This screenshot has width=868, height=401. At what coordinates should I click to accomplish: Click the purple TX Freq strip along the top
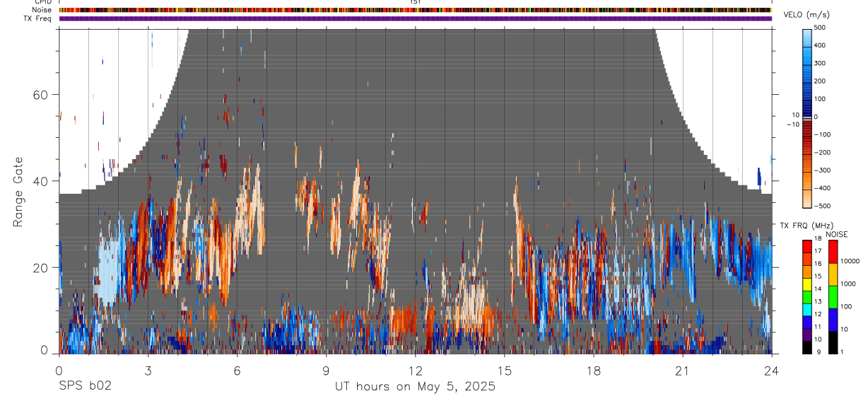[x=415, y=18]
